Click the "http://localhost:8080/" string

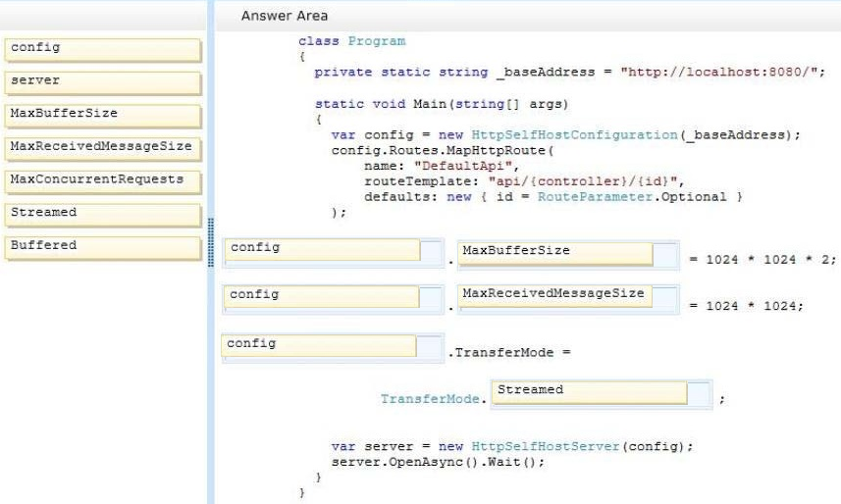718,72
